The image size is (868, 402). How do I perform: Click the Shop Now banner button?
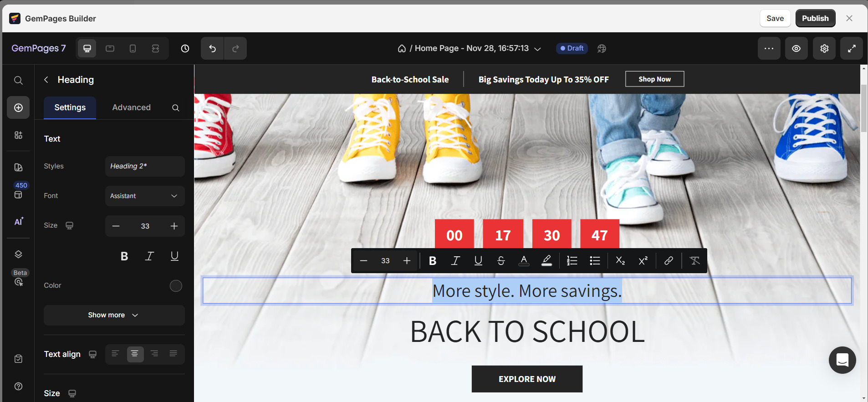[x=654, y=79]
